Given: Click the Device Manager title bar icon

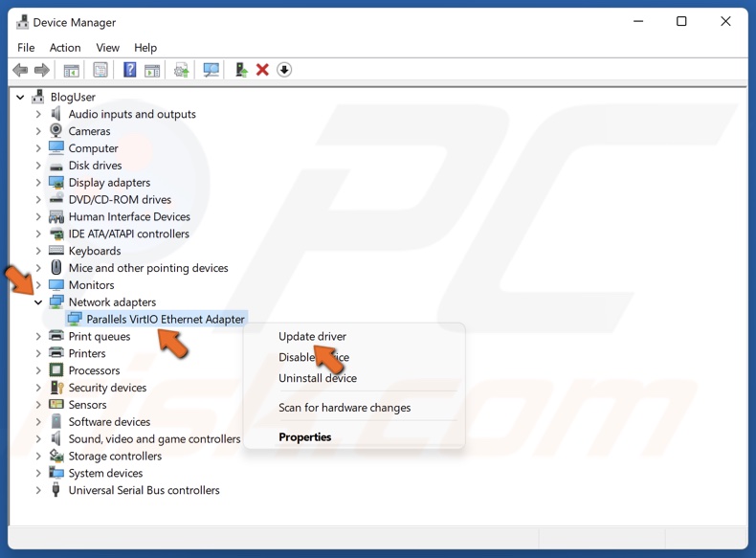Looking at the screenshot, I should (x=22, y=22).
